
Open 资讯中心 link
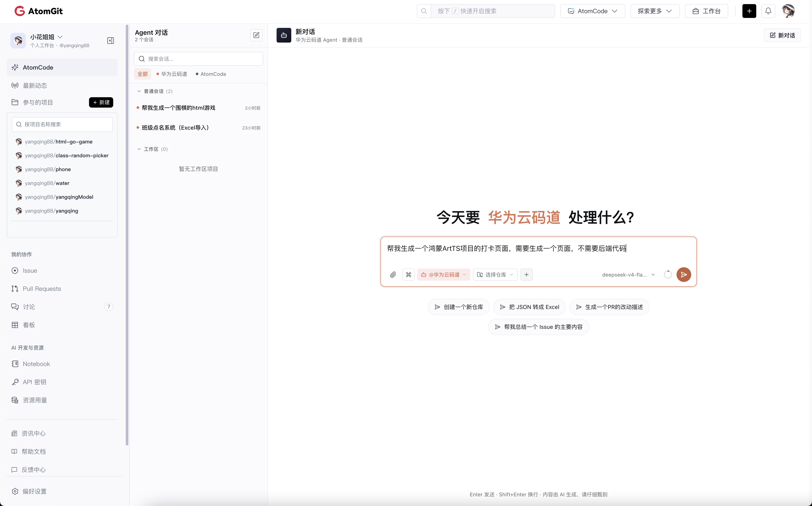point(29,433)
